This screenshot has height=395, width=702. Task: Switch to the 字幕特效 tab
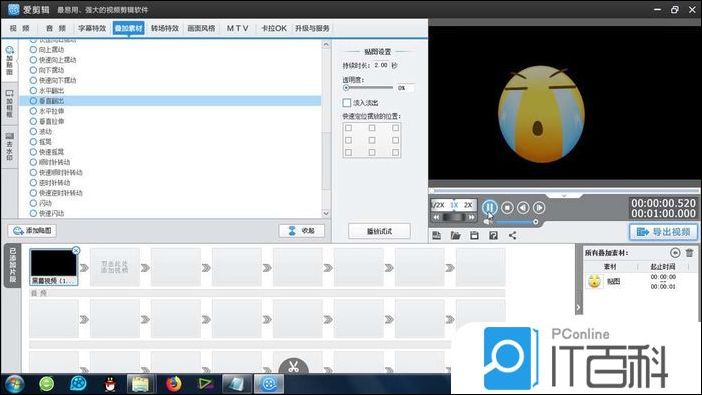click(92, 28)
